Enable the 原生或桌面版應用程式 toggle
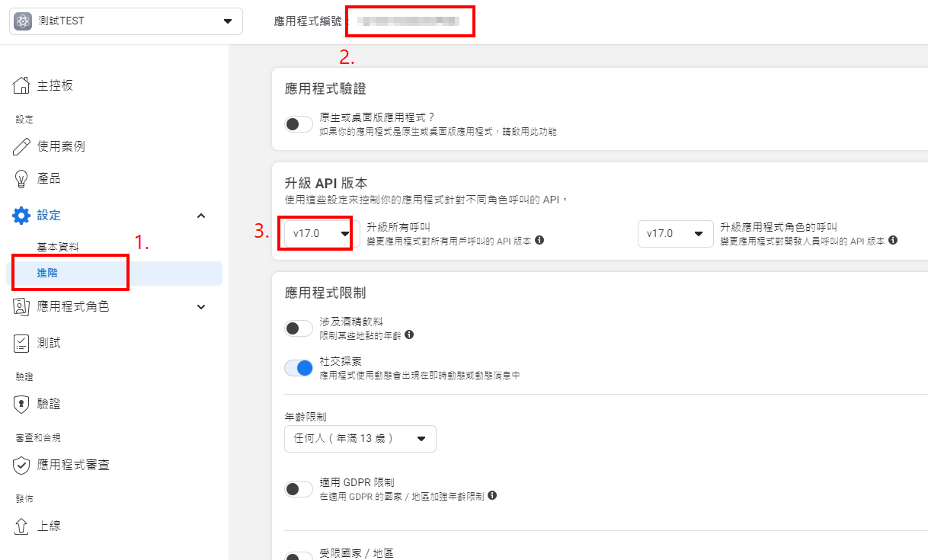The height and width of the screenshot is (560, 928). tap(299, 124)
